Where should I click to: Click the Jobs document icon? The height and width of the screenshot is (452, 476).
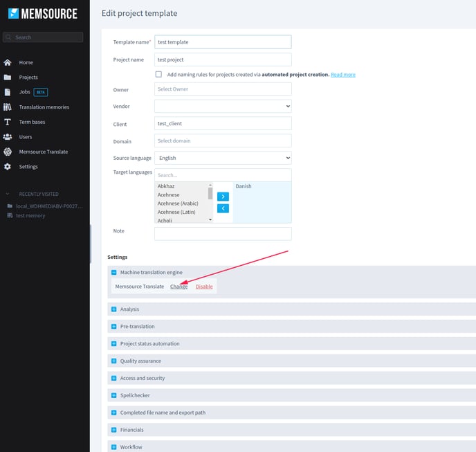tap(8, 92)
